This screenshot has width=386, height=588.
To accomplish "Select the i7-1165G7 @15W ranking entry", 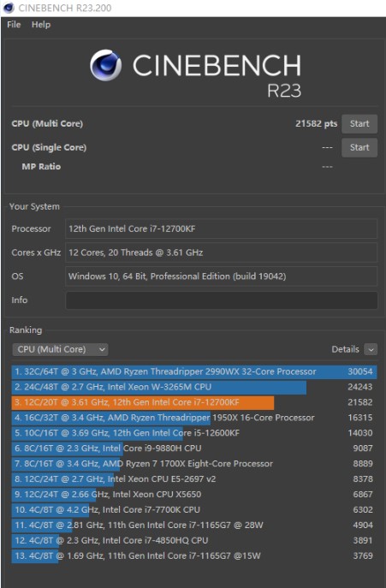I will (x=194, y=555).
